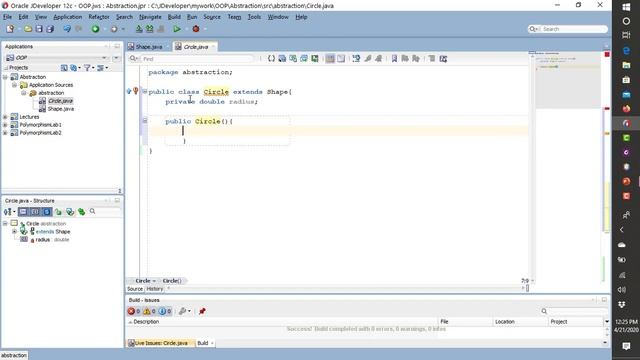
Task: Open the application menu arrow beside the OOP dropdown
Action: pyautogui.click(x=116, y=58)
